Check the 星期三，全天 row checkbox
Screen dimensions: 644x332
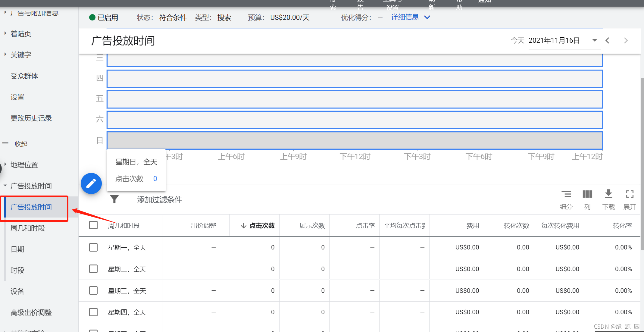(x=93, y=290)
